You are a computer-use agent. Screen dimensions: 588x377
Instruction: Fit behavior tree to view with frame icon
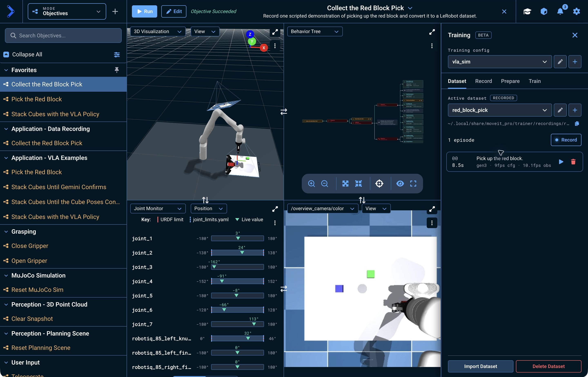tap(413, 183)
